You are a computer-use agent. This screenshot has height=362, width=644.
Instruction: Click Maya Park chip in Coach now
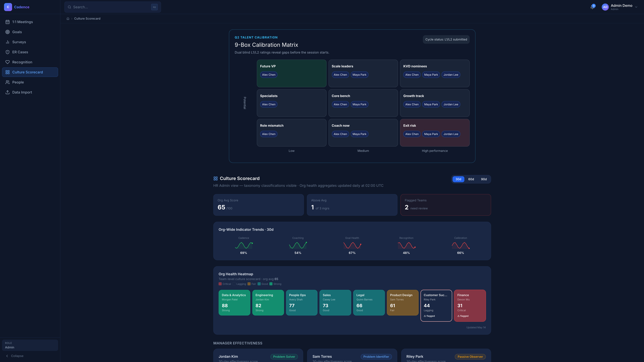point(359,134)
